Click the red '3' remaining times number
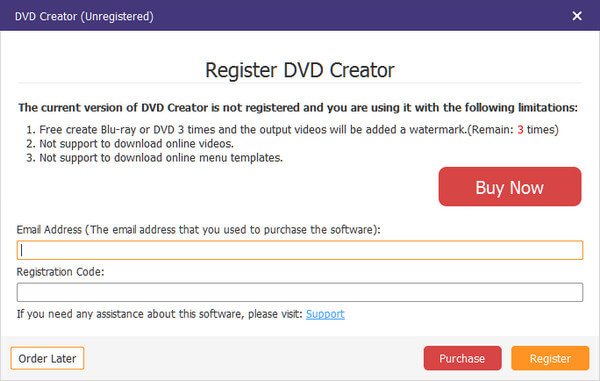 point(520,130)
